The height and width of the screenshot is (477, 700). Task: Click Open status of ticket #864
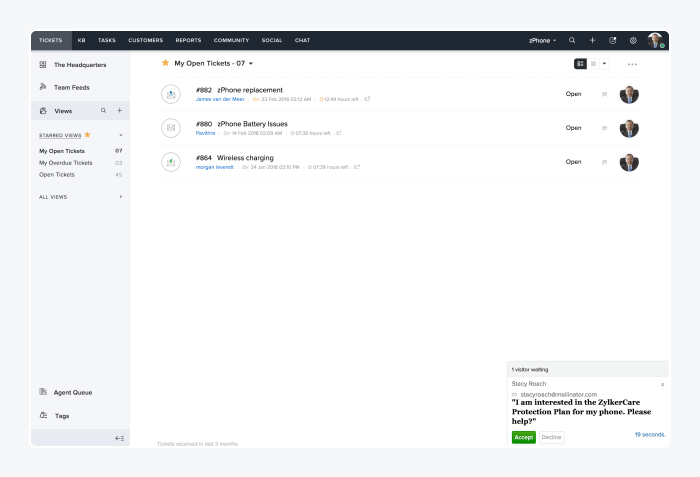tap(573, 162)
